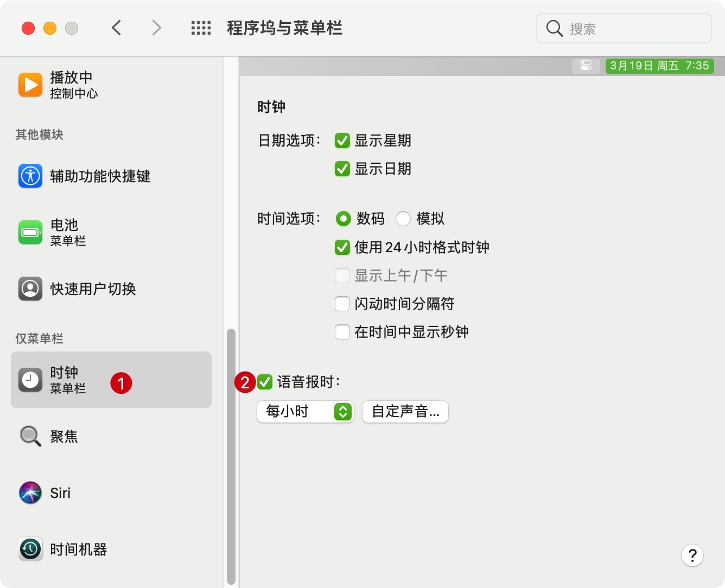Click the 播放中 控制中心 label
Image resolution: width=725 pixels, height=588 pixels.
pos(74,85)
